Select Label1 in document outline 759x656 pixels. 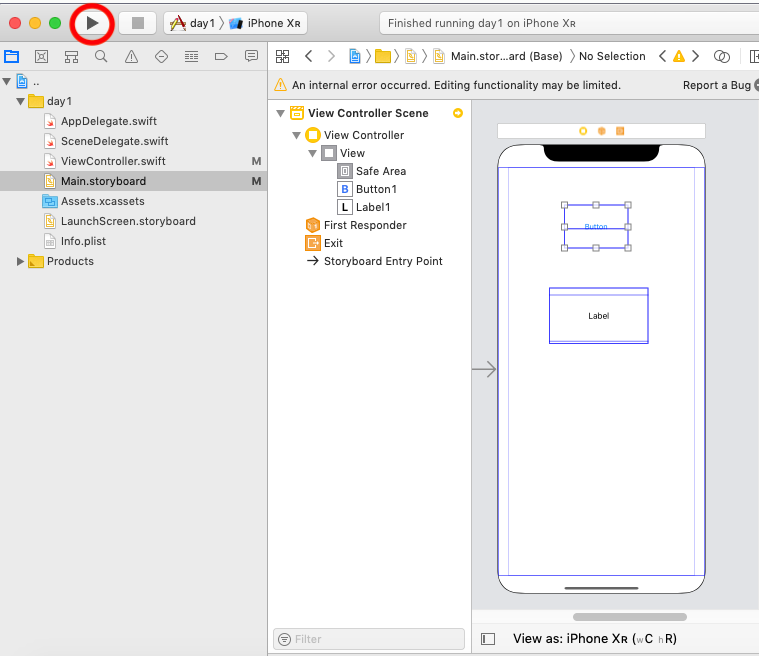coord(373,207)
